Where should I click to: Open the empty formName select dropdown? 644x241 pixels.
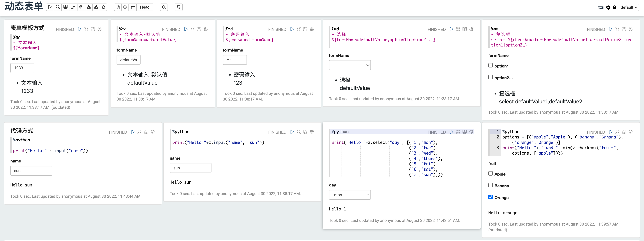(350, 65)
